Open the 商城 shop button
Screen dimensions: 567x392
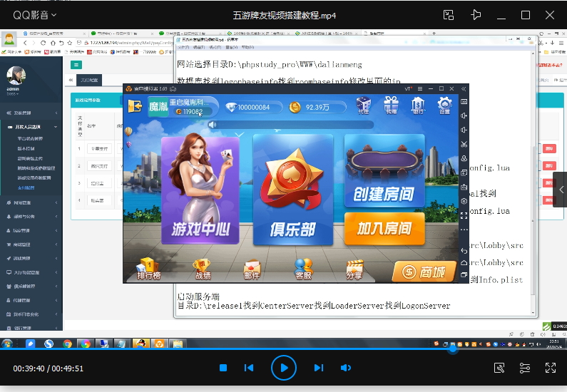424,272
